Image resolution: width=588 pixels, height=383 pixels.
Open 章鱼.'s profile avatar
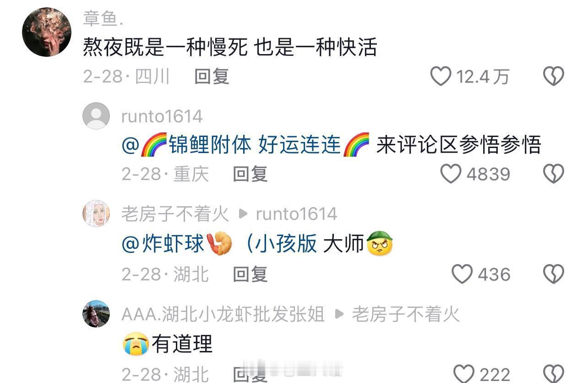[47, 32]
